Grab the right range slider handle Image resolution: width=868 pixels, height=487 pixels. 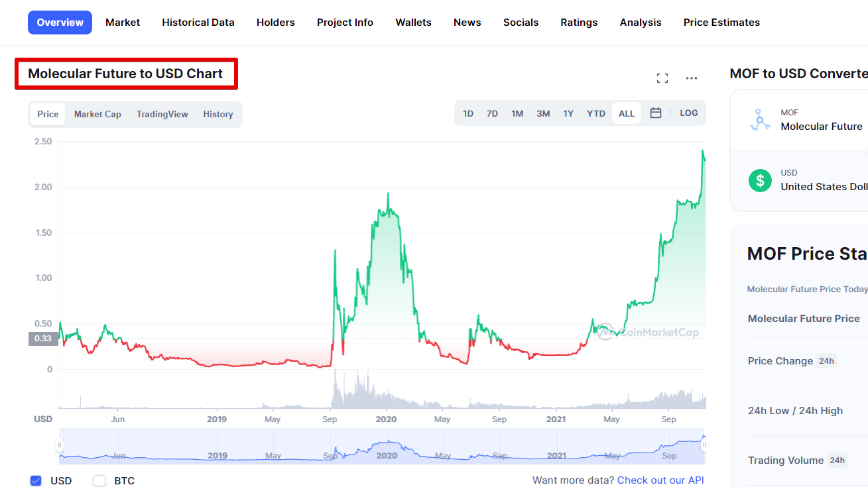(x=704, y=446)
